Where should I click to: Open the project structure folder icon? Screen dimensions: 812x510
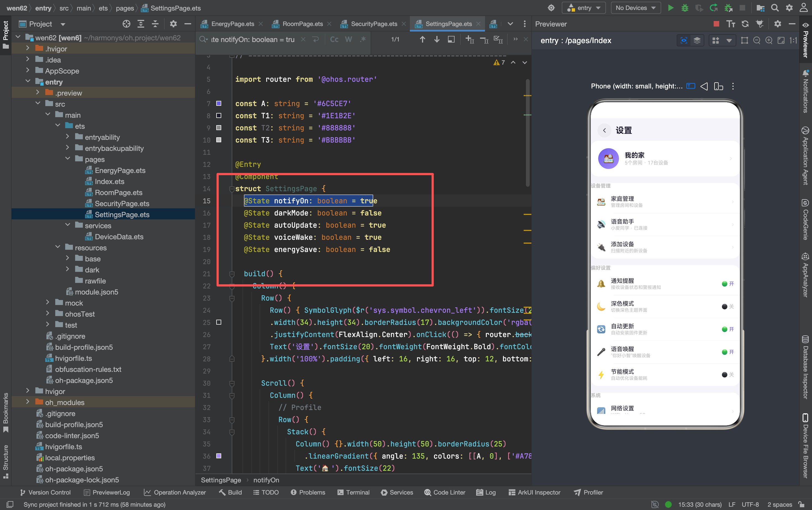pos(760,8)
